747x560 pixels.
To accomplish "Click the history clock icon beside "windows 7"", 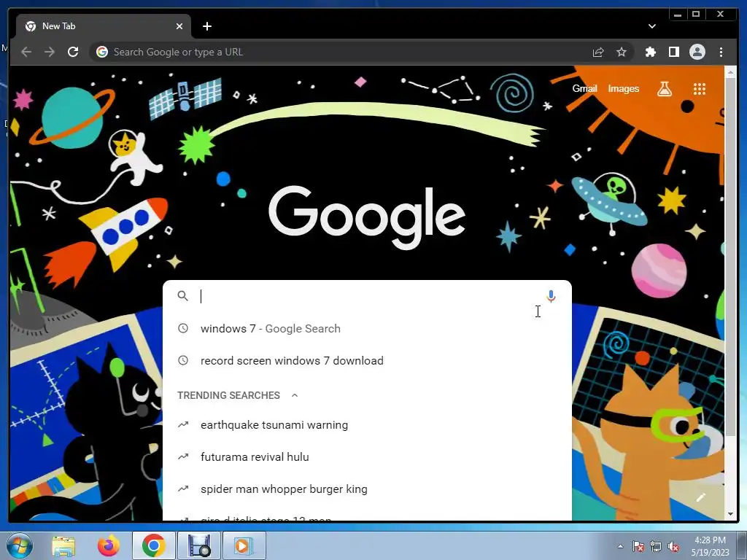I will pos(183,328).
